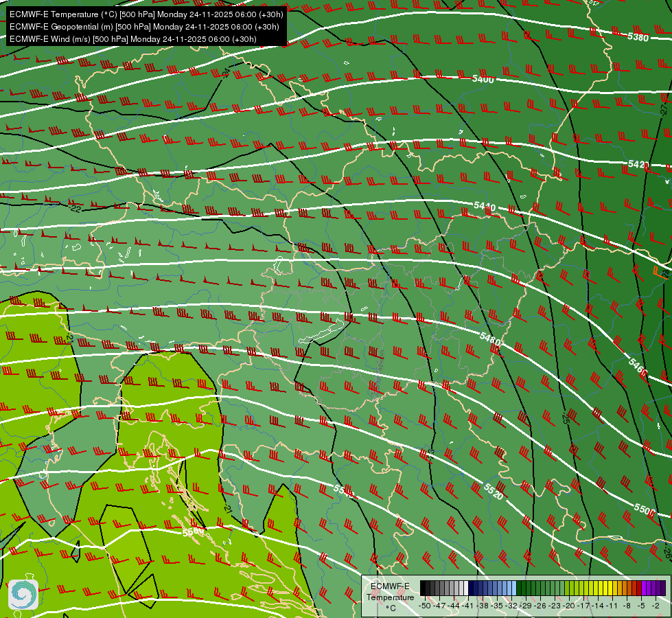Screen dimensions: 672x618
Task: Click the 5480 geopotential contour label
Action: point(490,339)
